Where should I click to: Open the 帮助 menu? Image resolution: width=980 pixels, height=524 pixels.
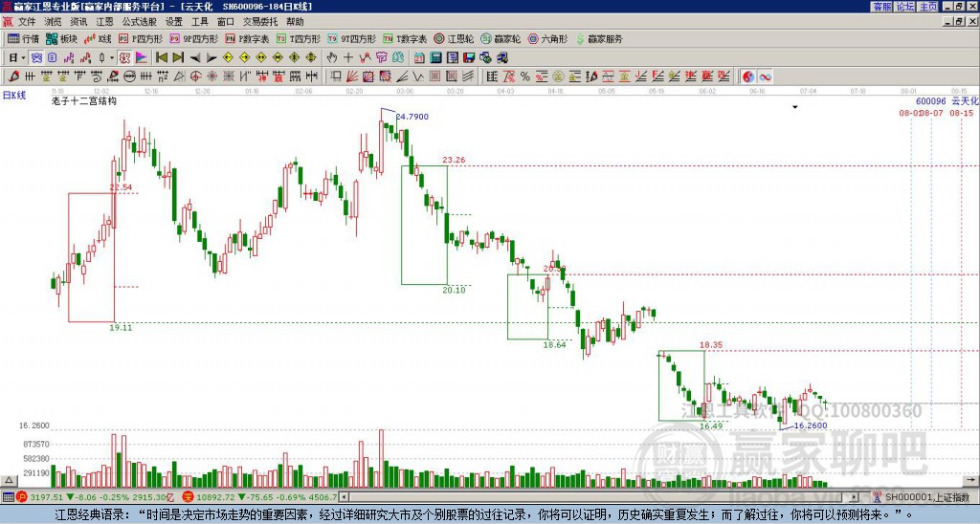point(295,22)
